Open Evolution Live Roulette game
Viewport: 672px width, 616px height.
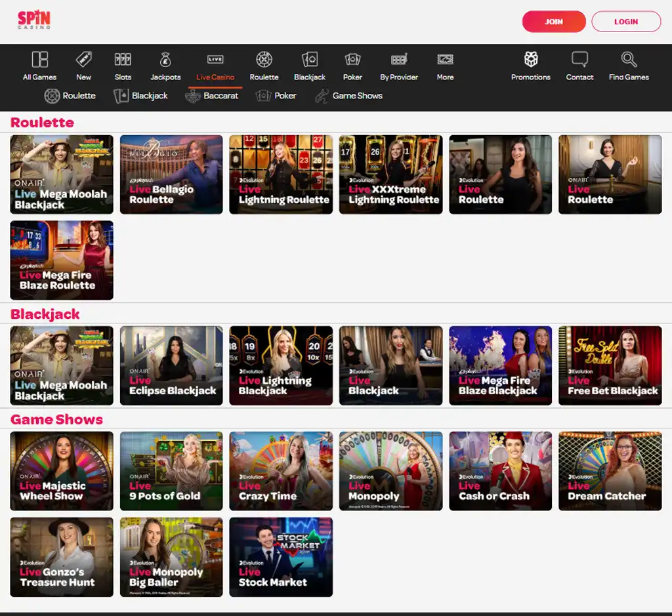coord(501,175)
